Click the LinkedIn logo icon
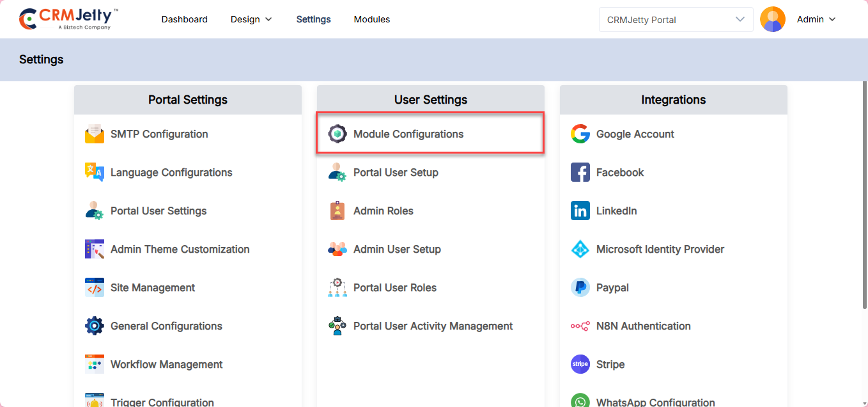The image size is (868, 407). (x=580, y=211)
